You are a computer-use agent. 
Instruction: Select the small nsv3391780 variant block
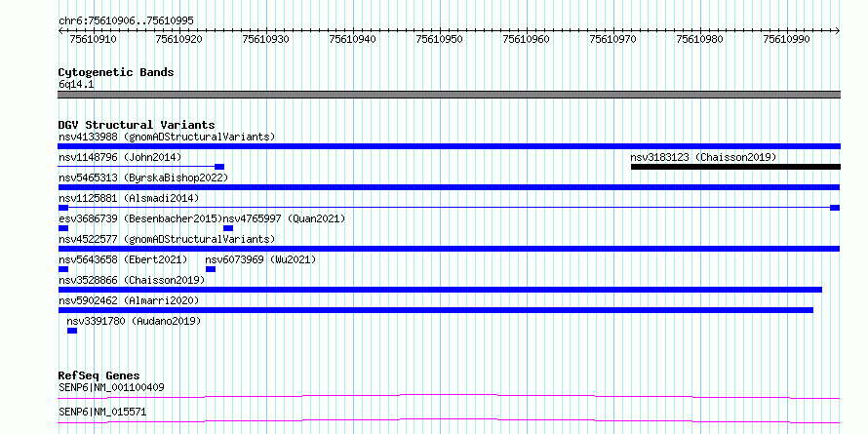point(72,331)
